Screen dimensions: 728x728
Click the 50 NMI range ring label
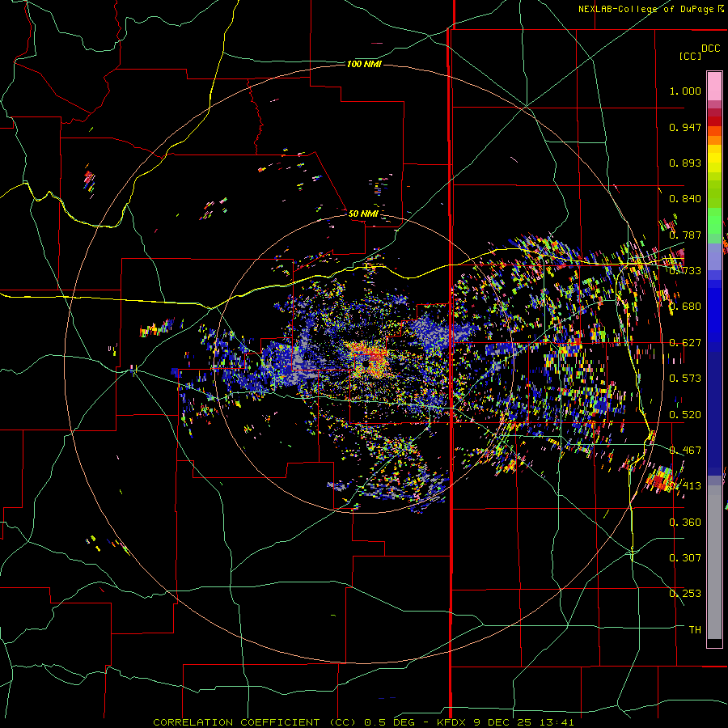click(363, 214)
